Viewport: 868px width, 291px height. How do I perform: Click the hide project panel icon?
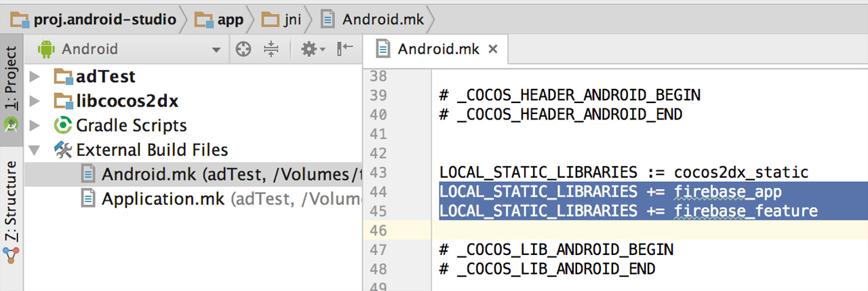[x=345, y=49]
